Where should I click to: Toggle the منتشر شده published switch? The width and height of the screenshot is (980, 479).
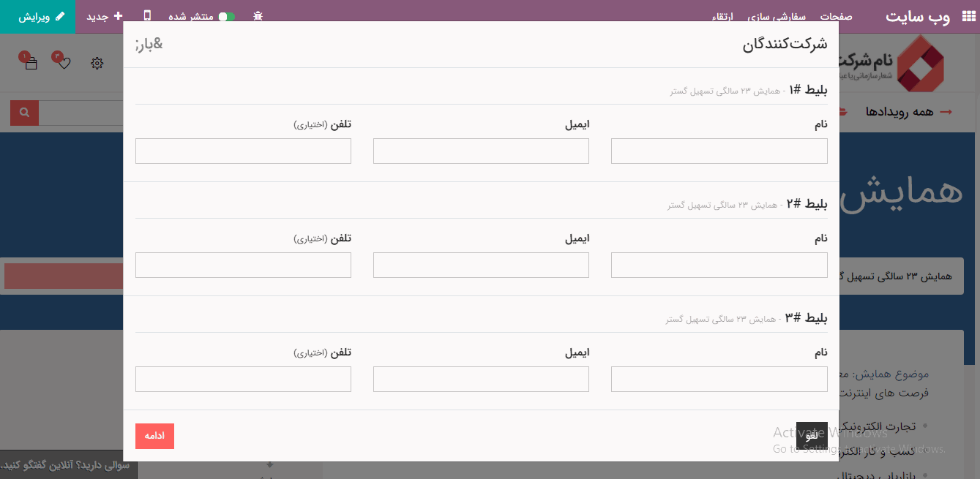227,16
